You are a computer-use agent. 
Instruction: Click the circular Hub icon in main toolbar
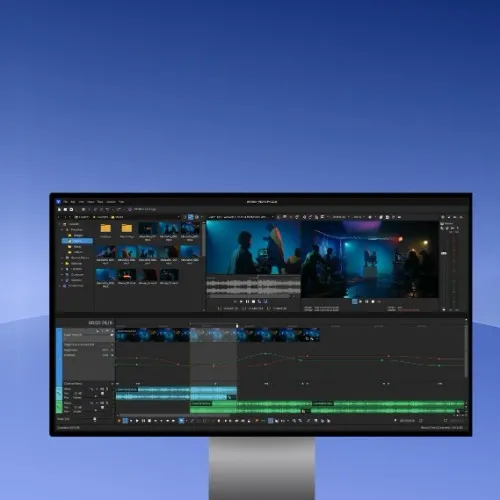130,209
